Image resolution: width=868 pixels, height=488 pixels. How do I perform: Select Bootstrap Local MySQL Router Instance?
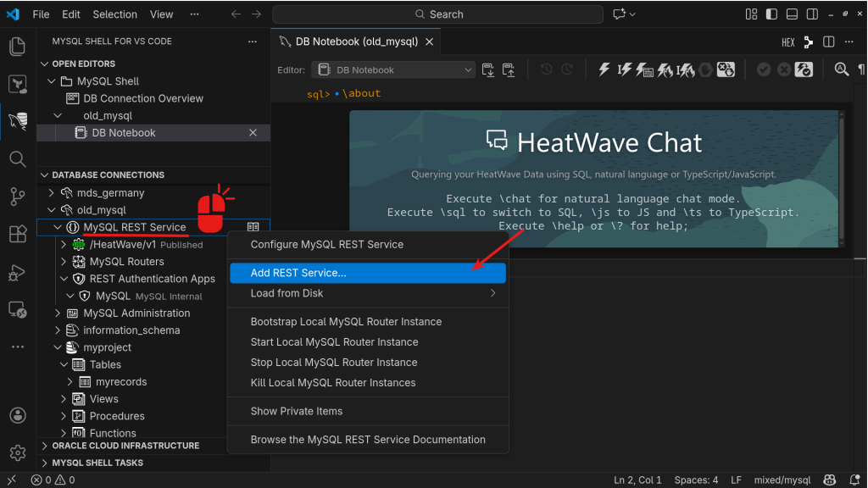tap(368, 321)
